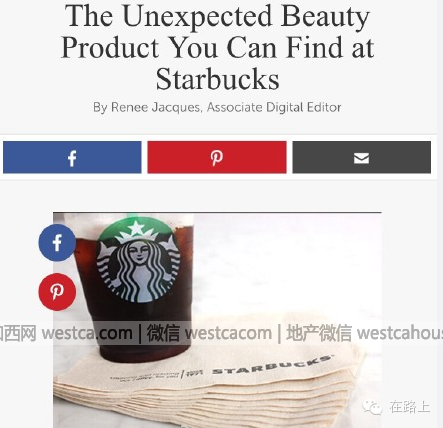Click the '在路上' account label
Image resolution: width=443 pixels, height=428 pixels.
409,407
